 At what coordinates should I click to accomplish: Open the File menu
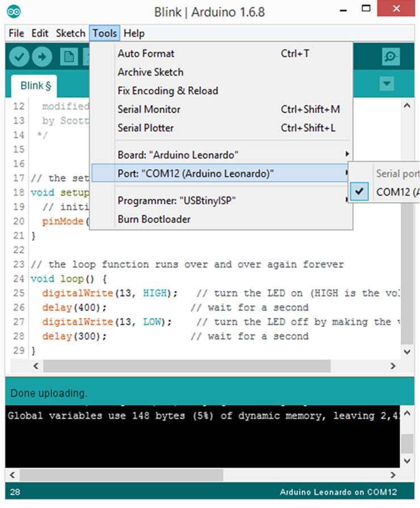coord(16,33)
